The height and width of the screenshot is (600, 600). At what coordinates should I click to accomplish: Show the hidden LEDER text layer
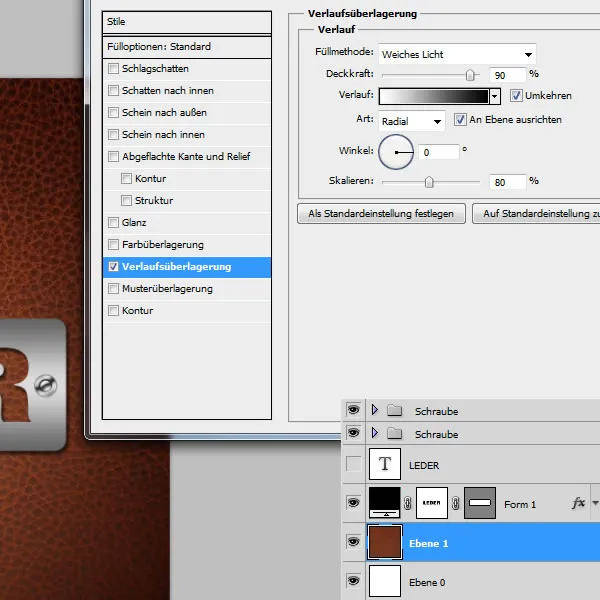tap(352, 465)
